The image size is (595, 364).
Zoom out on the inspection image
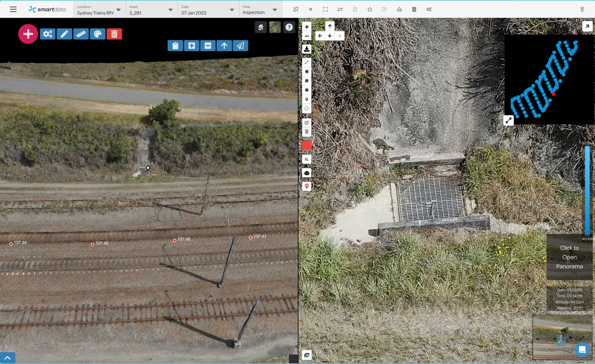[x=307, y=36]
